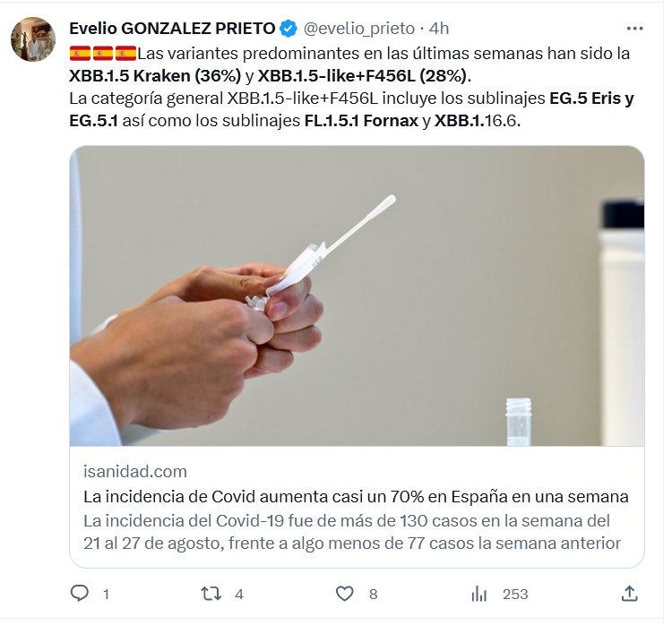
Task: Click the reply speech bubble icon
Action: click(79, 594)
